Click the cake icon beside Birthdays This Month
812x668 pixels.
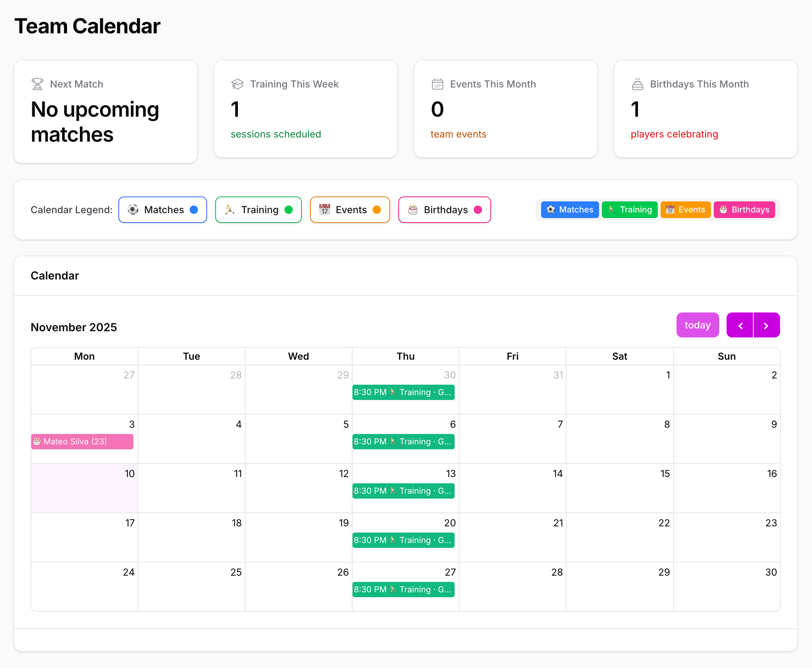(637, 84)
